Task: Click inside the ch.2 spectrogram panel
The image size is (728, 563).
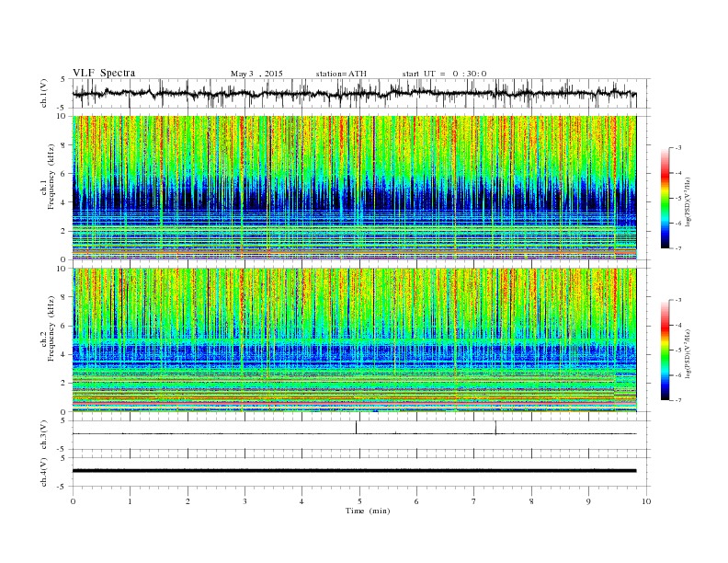Action: [x=354, y=339]
